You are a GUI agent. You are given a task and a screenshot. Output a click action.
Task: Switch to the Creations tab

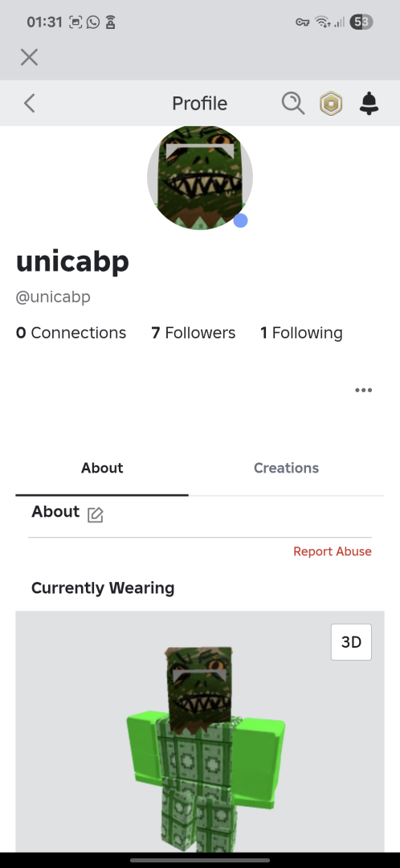286,468
